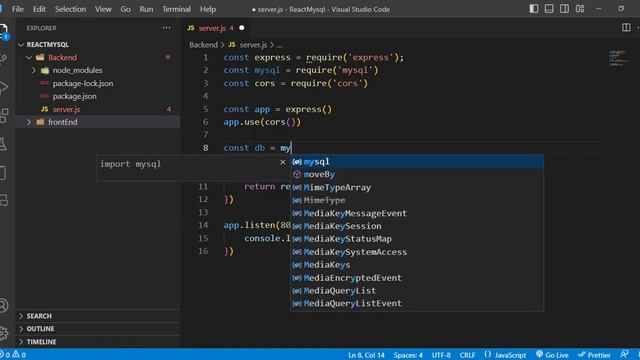Close the import mysql details popup

[283, 162]
